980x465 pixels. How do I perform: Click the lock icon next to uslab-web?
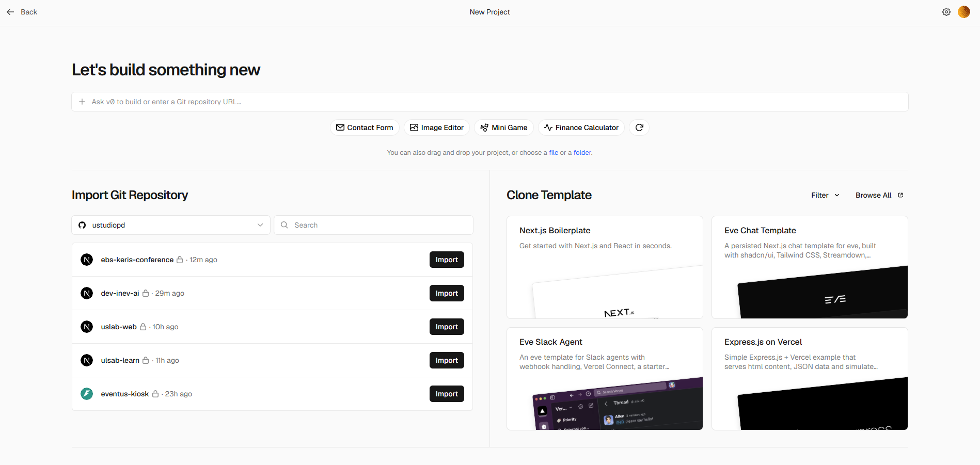[x=143, y=327]
